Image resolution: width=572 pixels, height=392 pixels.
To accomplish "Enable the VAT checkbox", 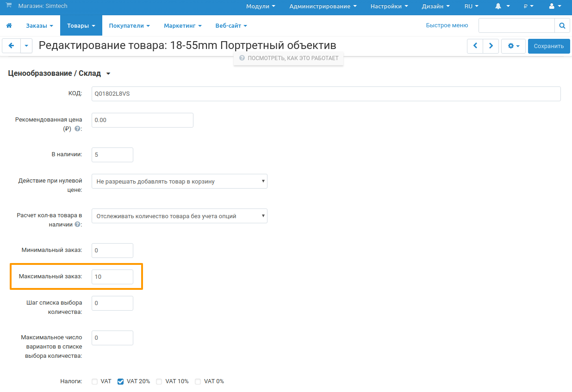I will tap(95, 382).
